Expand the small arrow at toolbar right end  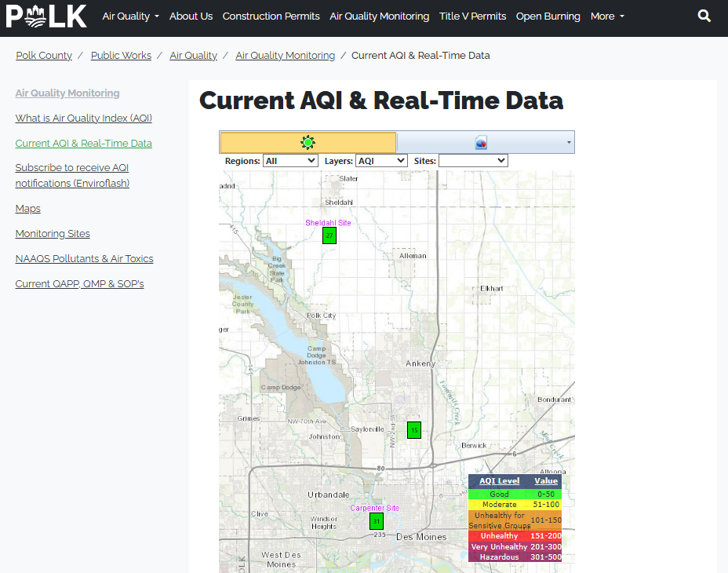(x=568, y=143)
